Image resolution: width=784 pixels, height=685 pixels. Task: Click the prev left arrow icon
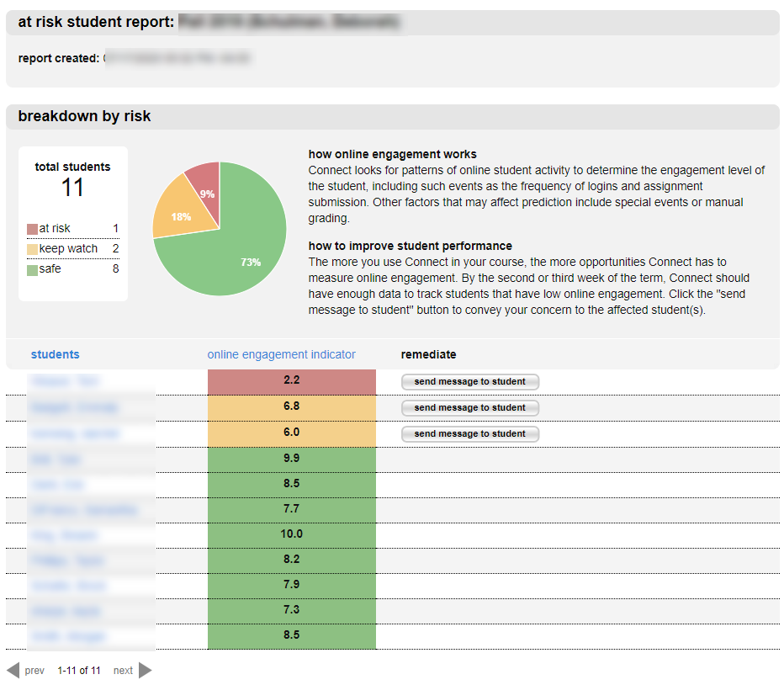(x=13, y=671)
